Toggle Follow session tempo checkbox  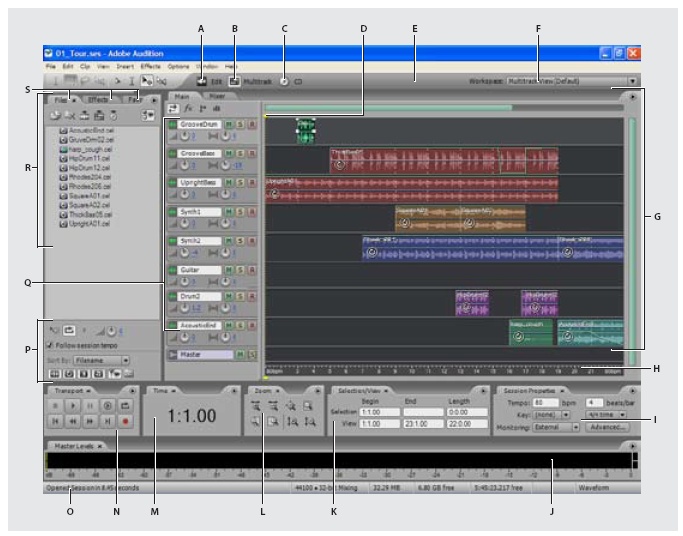pyautogui.click(x=50, y=345)
